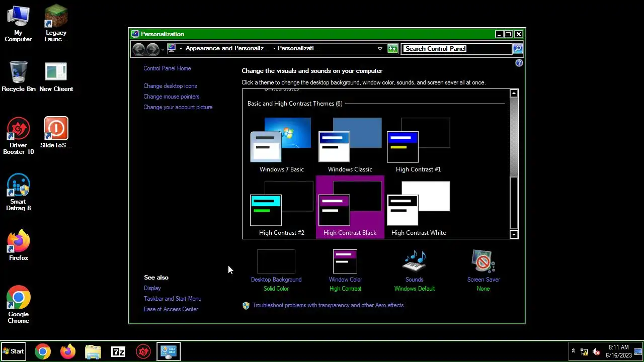The width and height of the screenshot is (644, 362).
Task: Select the High Contrast Black theme
Action: (350, 207)
